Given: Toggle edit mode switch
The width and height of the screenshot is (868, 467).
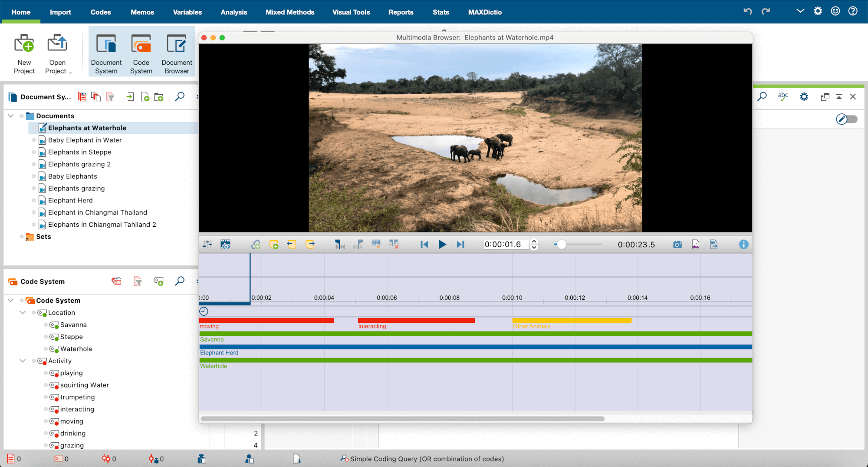Looking at the screenshot, I should (847, 119).
